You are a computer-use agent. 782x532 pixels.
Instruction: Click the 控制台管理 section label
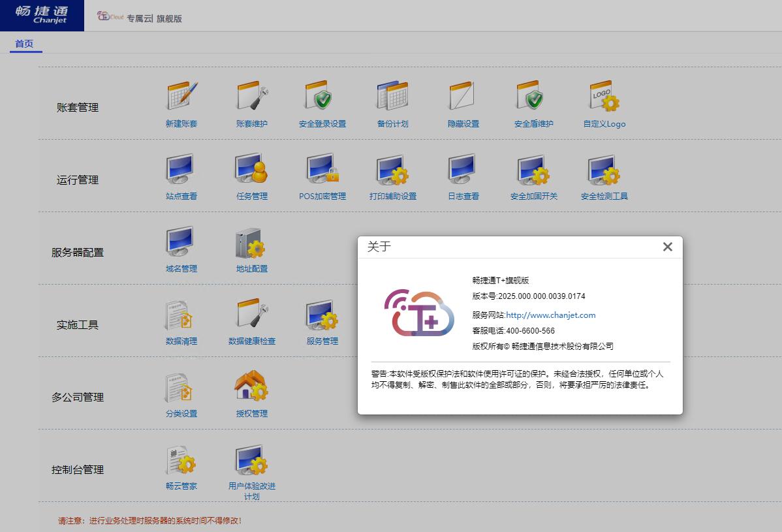point(78,470)
